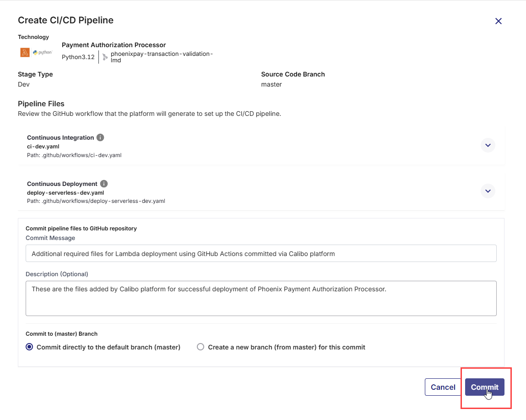Expand the Continuous Deployment workflow section

click(x=488, y=191)
